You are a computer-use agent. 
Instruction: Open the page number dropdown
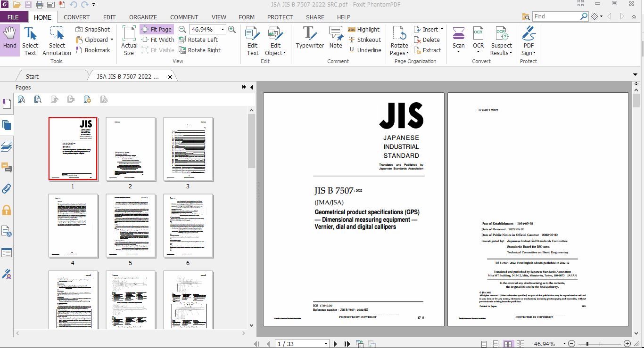(x=325, y=344)
